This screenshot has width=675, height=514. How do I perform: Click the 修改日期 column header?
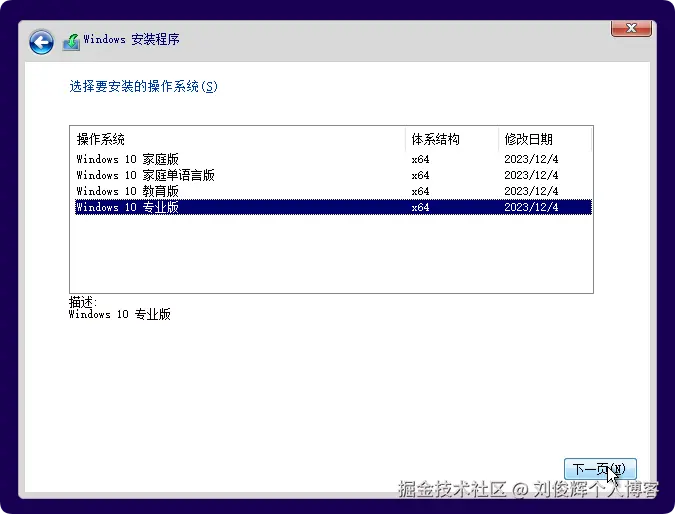pos(545,139)
